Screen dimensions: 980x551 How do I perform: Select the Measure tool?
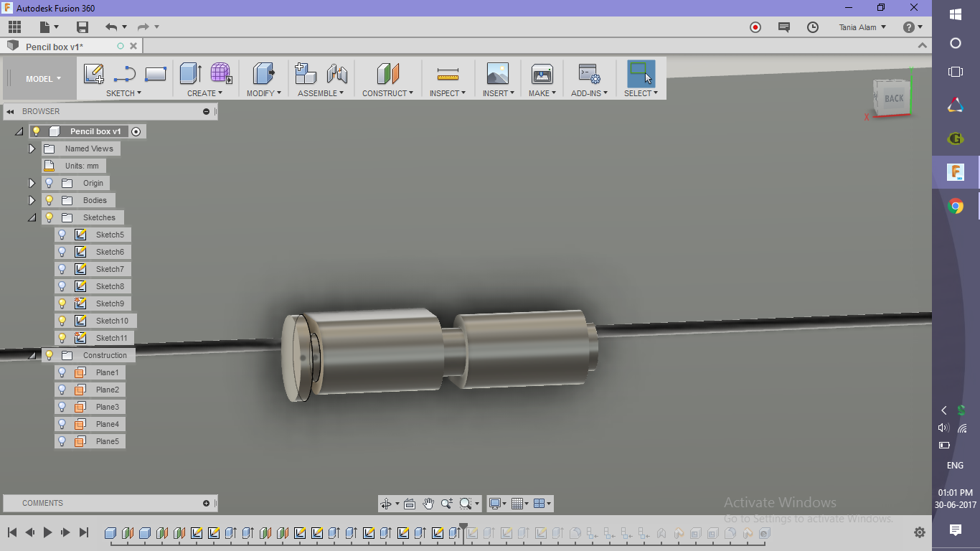pyautogui.click(x=448, y=74)
